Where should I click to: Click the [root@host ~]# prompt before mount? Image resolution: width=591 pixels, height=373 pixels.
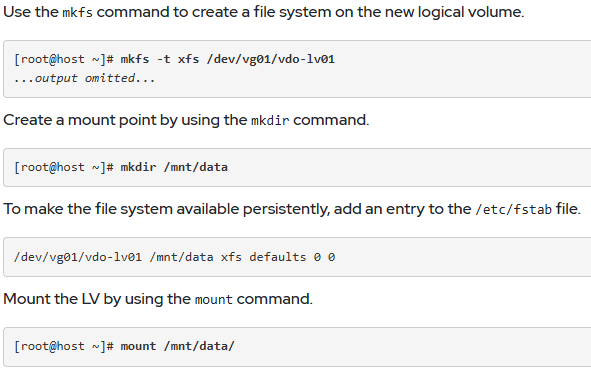(64, 346)
